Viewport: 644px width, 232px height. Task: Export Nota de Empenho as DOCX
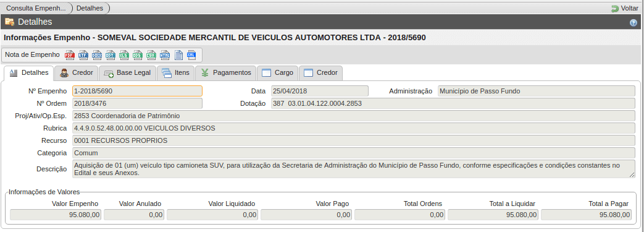(96, 54)
